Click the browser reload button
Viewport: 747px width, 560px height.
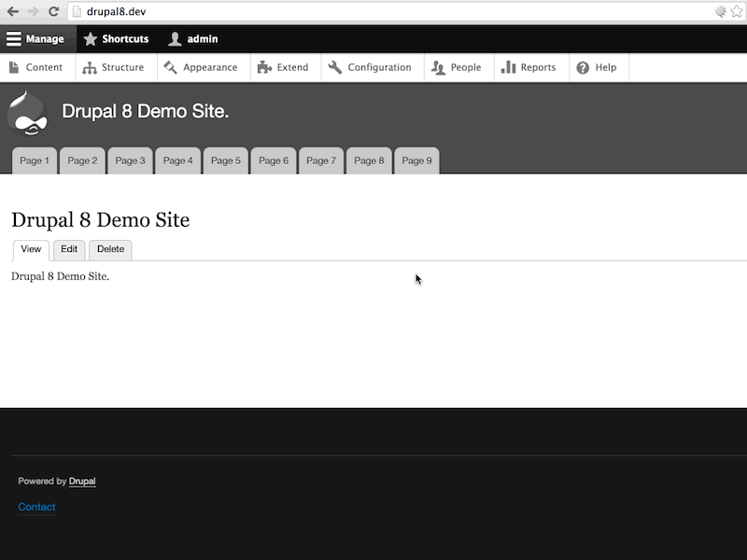[x=53, y=12]
